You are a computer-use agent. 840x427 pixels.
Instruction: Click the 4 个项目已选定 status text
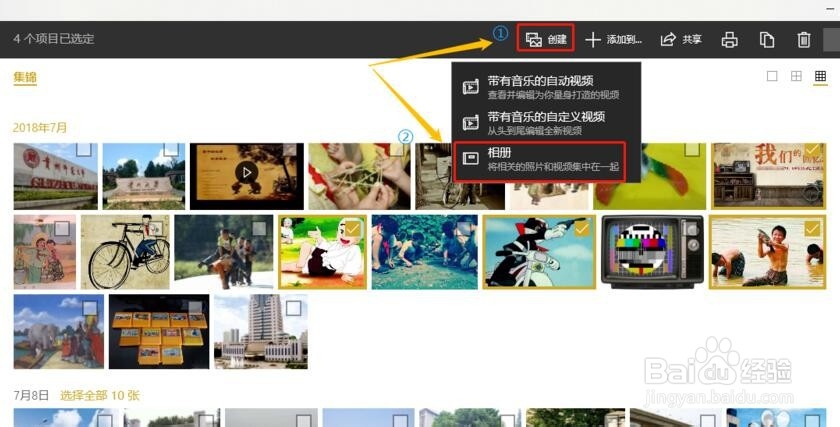pyautogui.click(x=54, y=39)
